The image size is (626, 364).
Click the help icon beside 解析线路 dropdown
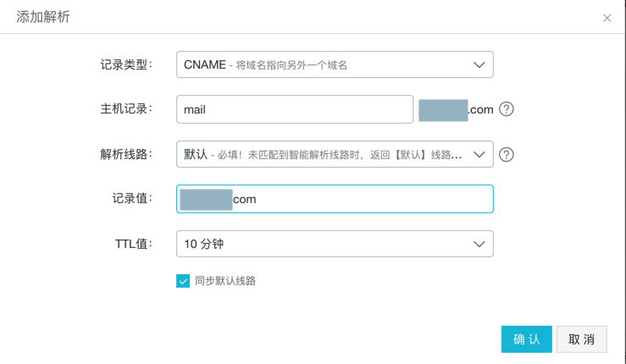click(507, 154)
